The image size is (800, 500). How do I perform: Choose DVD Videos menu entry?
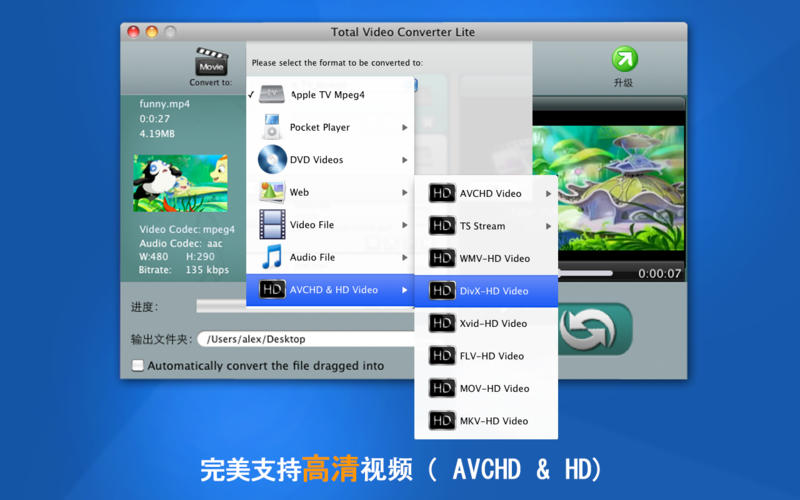pyautogui.click(x=330, y=160)
